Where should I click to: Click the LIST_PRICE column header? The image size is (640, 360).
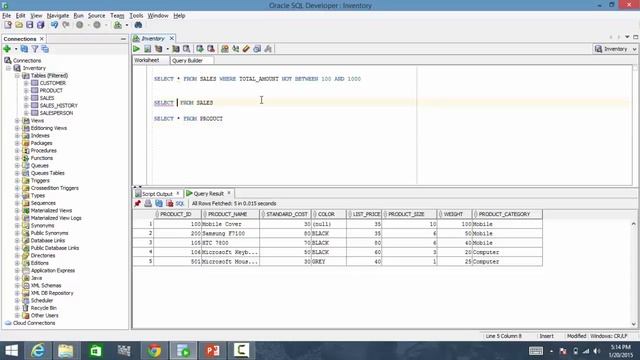pos(364,214)
